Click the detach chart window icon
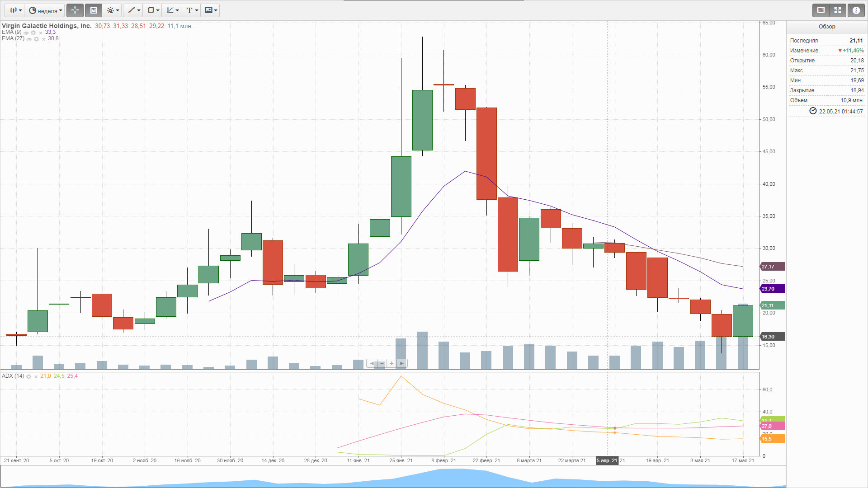The height and width of the screenshot is (488, 868). [821, 10]
